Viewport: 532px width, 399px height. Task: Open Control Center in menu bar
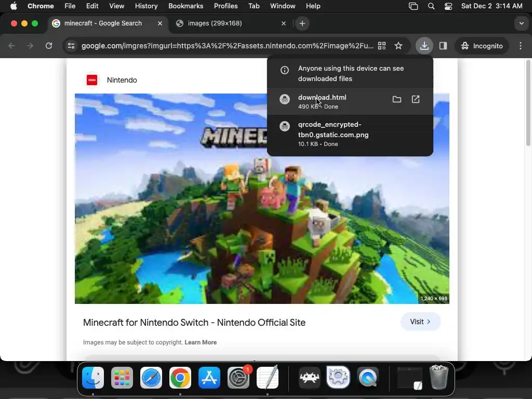point(448,6)
